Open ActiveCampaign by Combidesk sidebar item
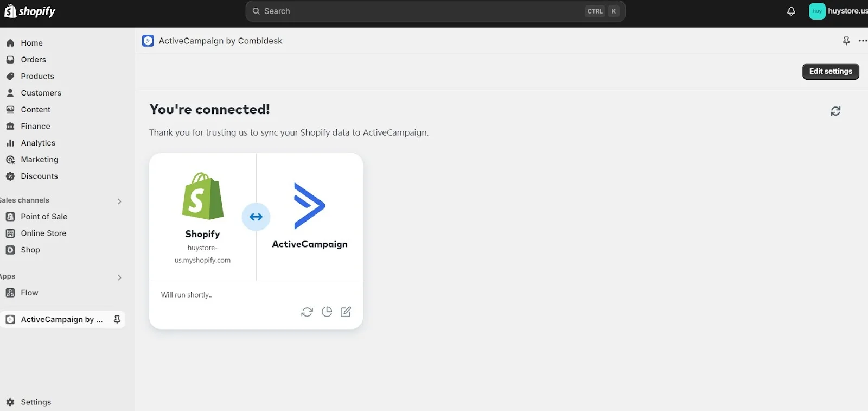Screen dimensions: 868x411 [61, 319]
